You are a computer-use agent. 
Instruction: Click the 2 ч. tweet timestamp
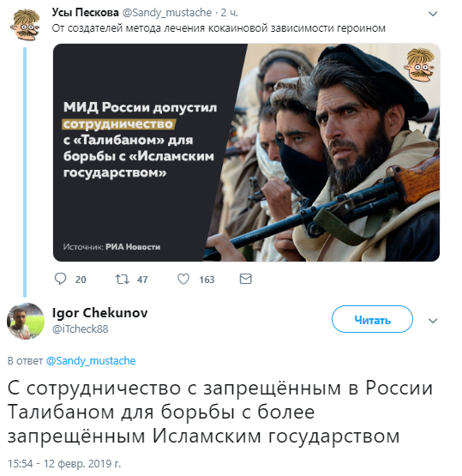pyautogui.click(x=230, y=13)
